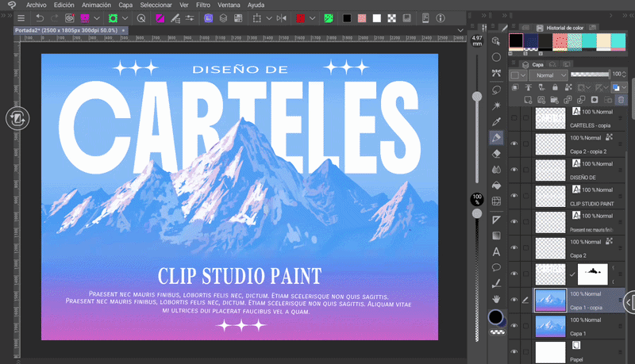
Task: Select the Eraser tool
Action: (x=497, y=154)
